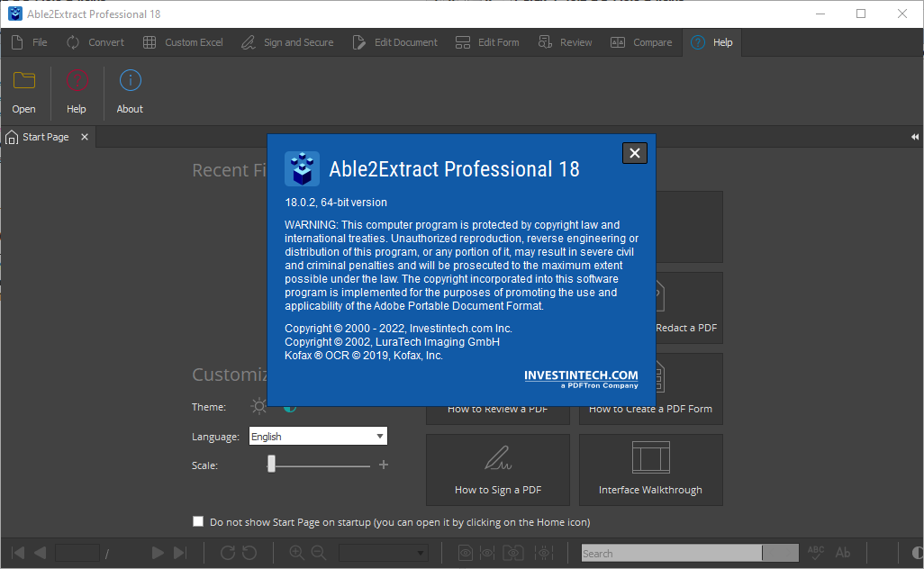The width and height of the screenshot is (924, 569).
Task: Close the About dialog with X
Action: [635, 153]
